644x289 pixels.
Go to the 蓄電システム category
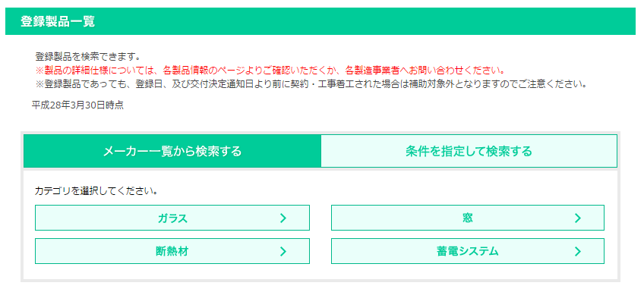coord(468,251)
